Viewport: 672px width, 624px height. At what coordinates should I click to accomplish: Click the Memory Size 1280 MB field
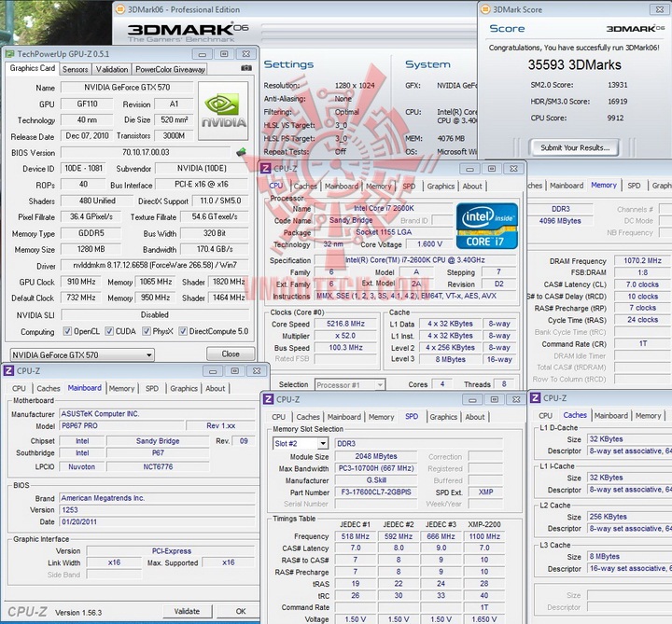pyautogui.click(x=91, y=249)
